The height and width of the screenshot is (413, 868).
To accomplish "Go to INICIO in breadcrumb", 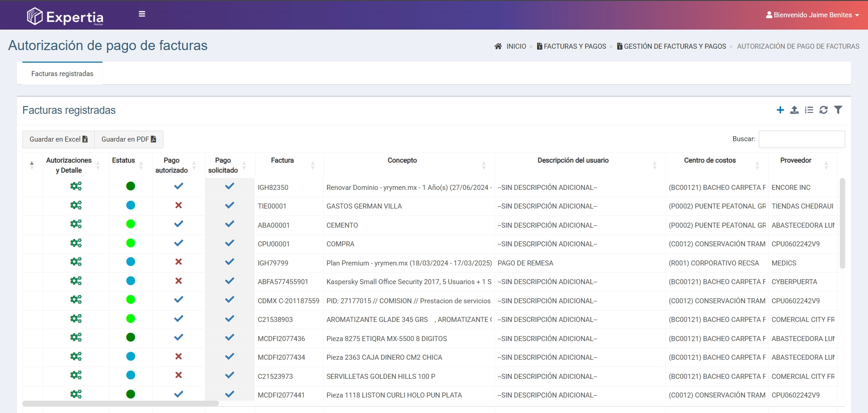I will tap(516, 46).
